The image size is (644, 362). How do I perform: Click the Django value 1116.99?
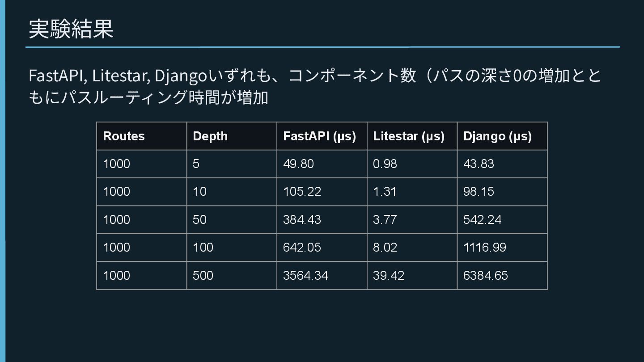[x=484, y=247]
